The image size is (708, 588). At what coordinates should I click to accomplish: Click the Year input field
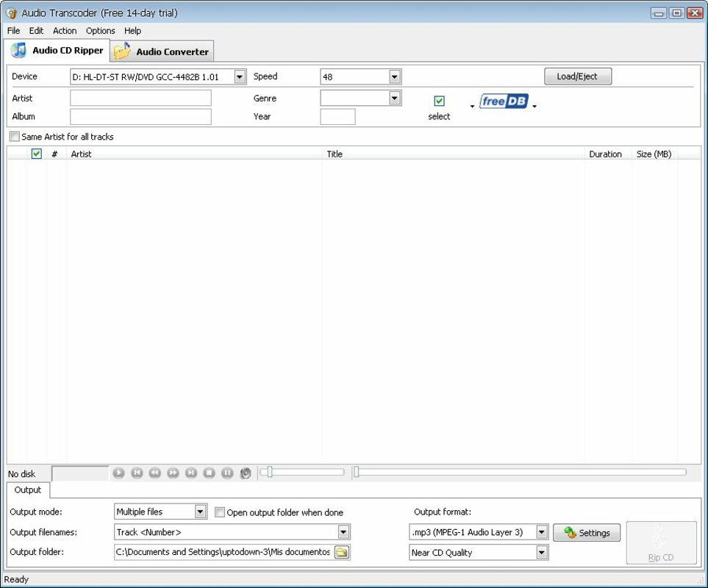(337, 116)
